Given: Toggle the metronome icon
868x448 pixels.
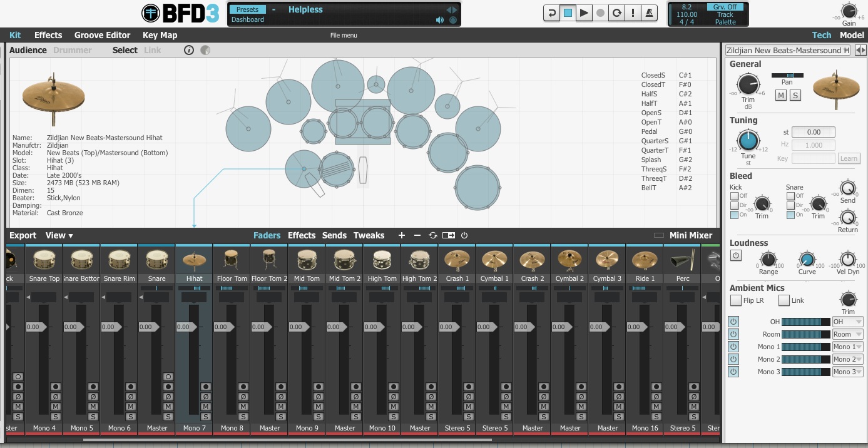Looking at the screenshot, I should pyautogui.click(x=650, y=13).
